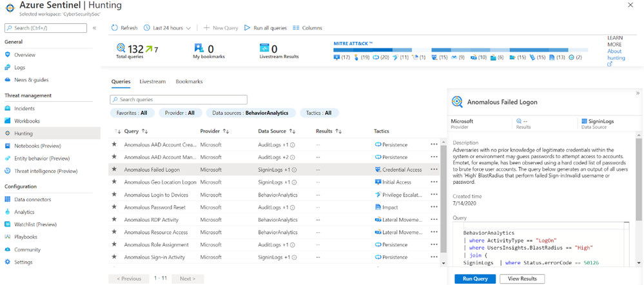Open Analytics in the sidebar
Image resolution: width=644 pixels, height=285 pixels.
pyautogui.click(x=24, y=212)
